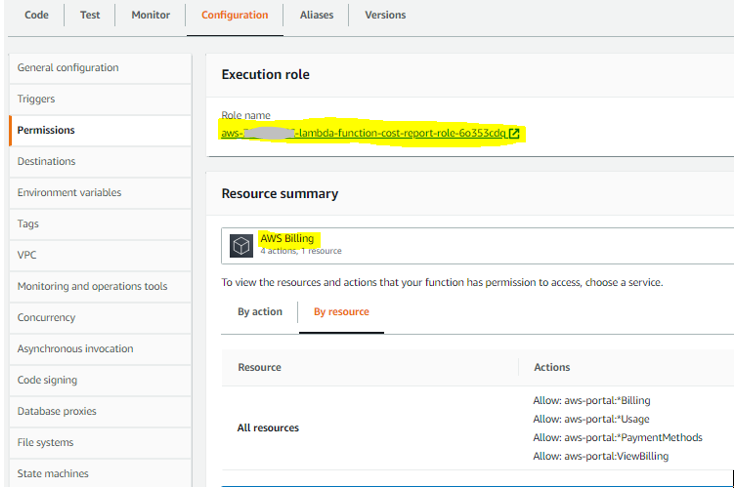Click the Actions column header

click(552, 368)
